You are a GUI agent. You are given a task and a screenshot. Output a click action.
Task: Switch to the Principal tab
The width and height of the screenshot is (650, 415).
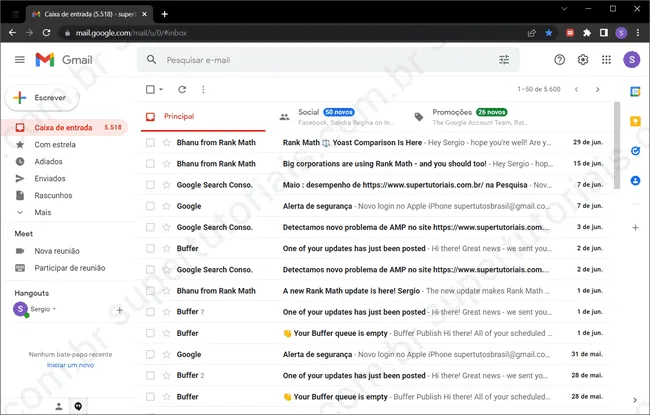click(x=203, y=116)
